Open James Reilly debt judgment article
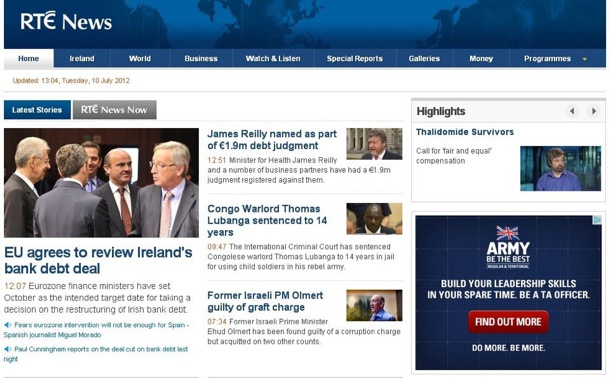 272,140
